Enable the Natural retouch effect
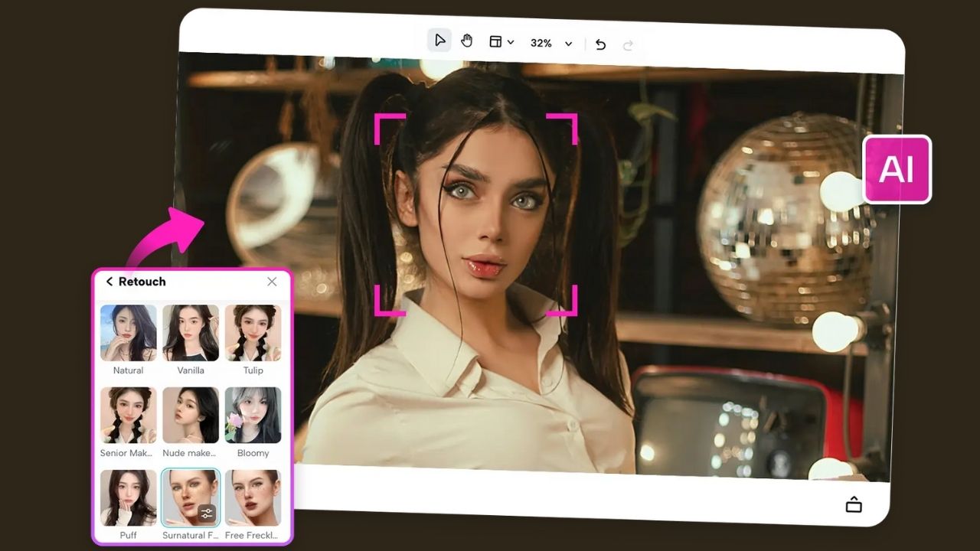 (127, 333)
